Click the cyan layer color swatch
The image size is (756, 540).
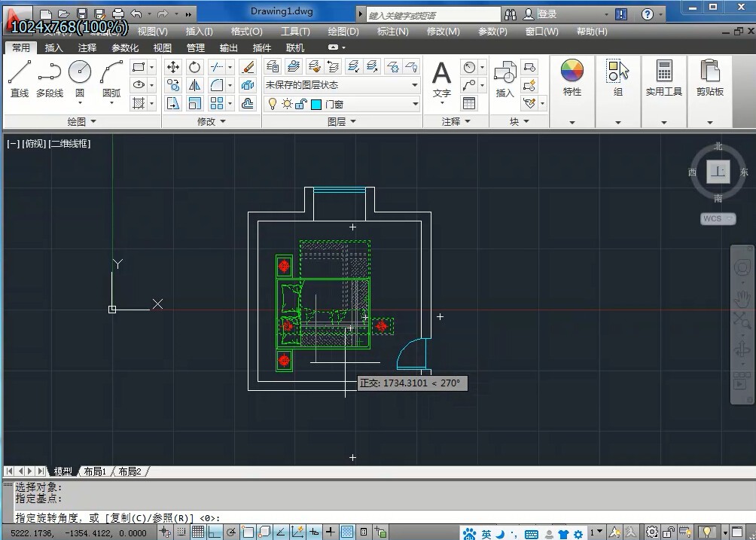(316, 104)
